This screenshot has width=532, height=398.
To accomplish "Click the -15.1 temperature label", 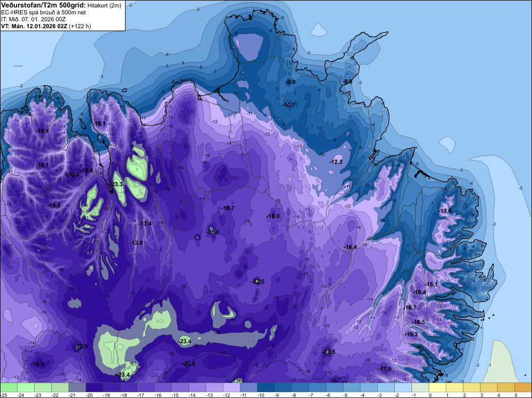I will pos(431,284).
